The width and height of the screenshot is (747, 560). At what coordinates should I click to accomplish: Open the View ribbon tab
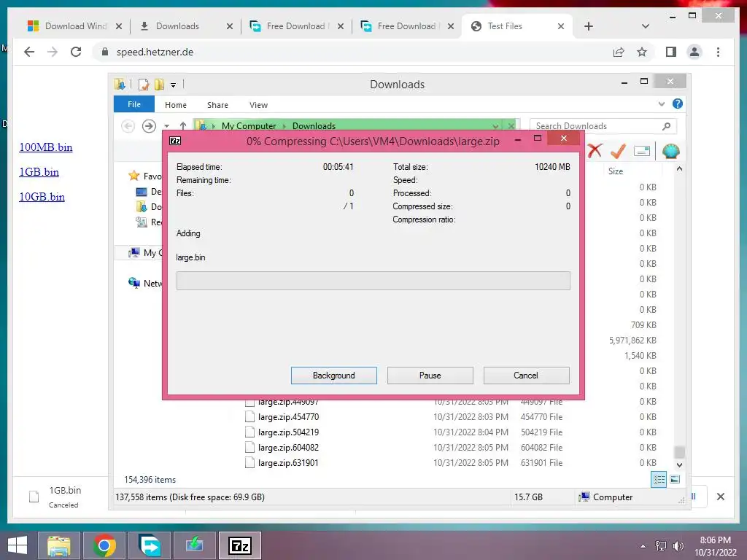click(259, 105)
